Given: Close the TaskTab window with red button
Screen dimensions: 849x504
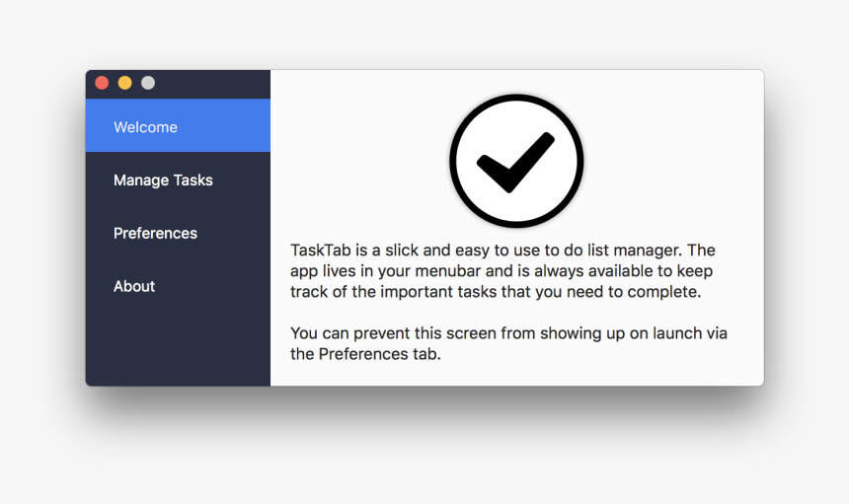Looking at the screenshot, I should 102,83.
